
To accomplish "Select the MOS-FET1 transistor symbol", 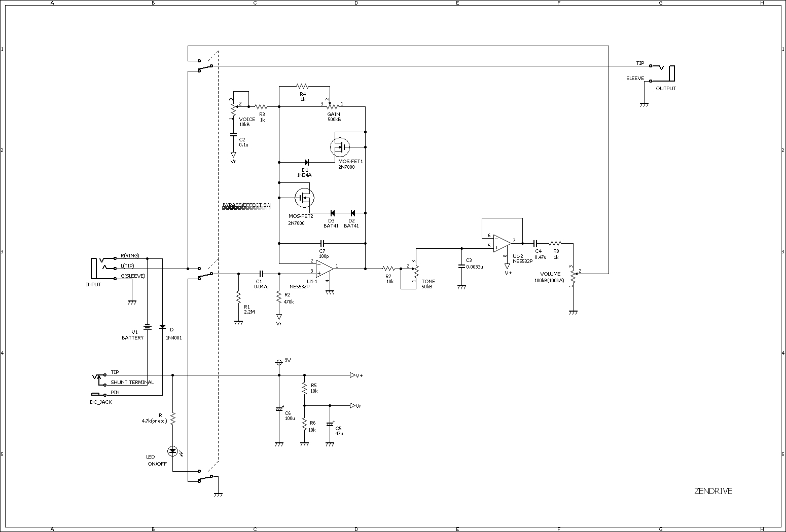I will click(x=340, y=147).
